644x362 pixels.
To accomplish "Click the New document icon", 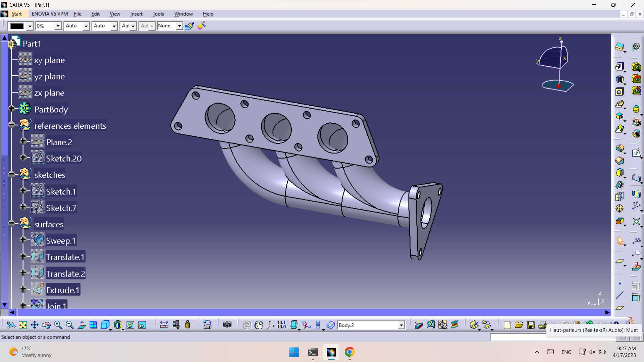I will coord(507,325).
